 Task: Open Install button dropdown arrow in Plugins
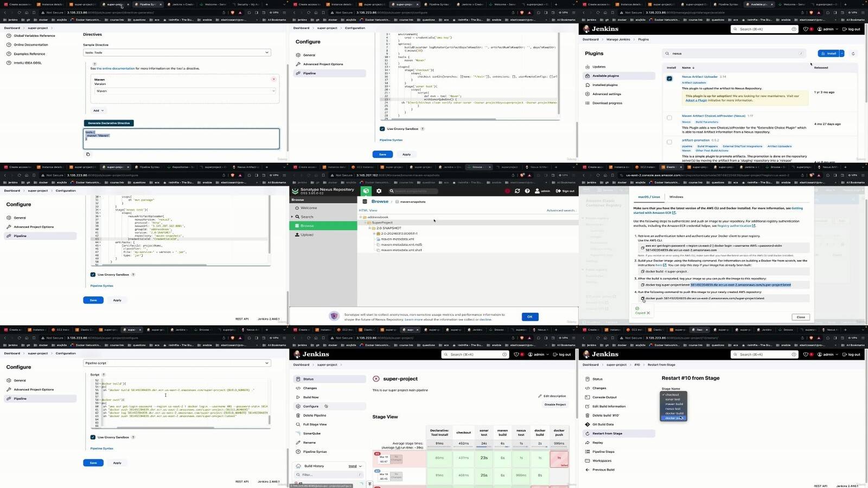point(842,54)
